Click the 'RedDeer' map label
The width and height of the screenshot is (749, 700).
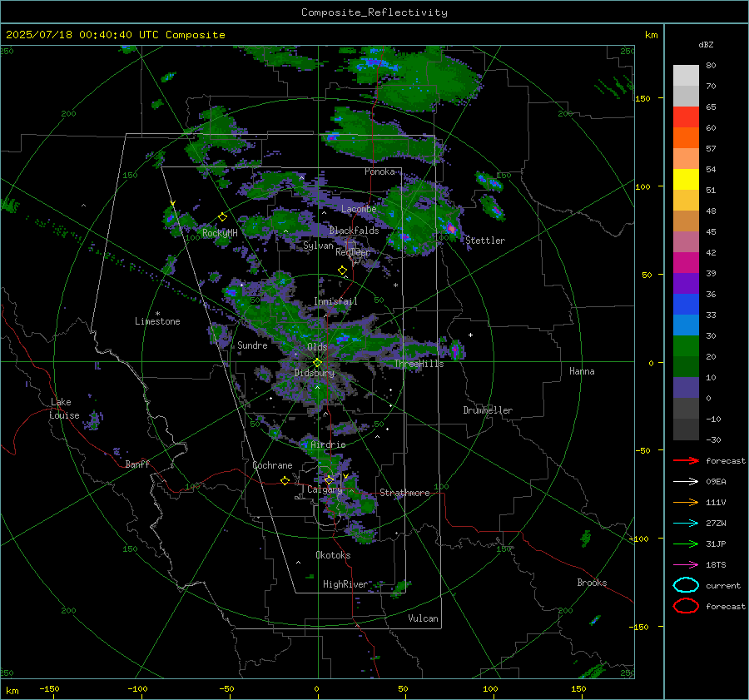tap(353, 252)
